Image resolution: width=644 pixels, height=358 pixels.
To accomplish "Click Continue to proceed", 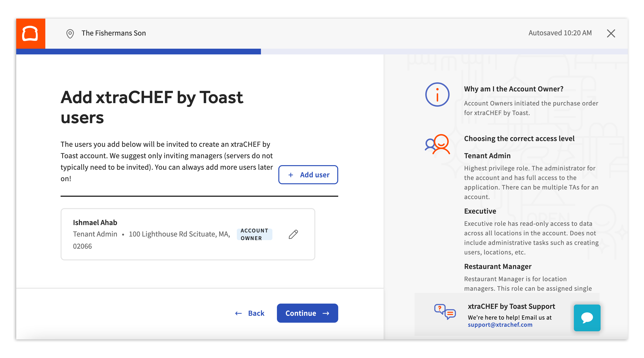I will [x=307, y=313].
